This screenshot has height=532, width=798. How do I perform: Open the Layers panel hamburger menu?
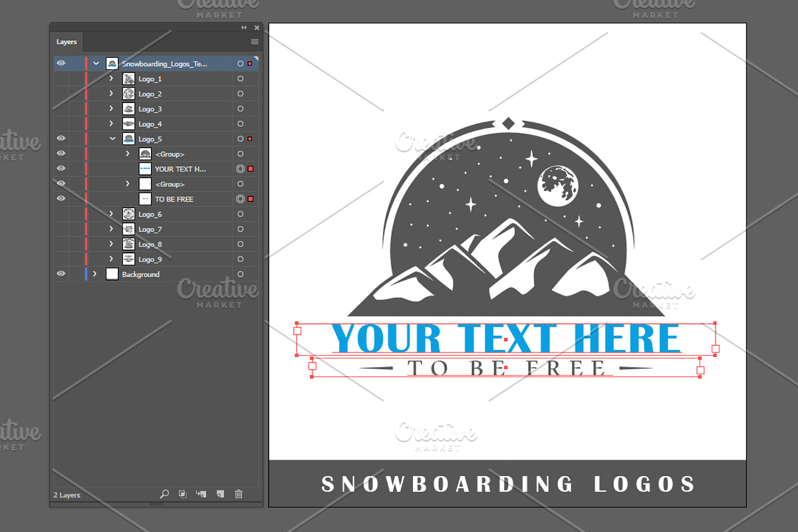tap(255, 42)
